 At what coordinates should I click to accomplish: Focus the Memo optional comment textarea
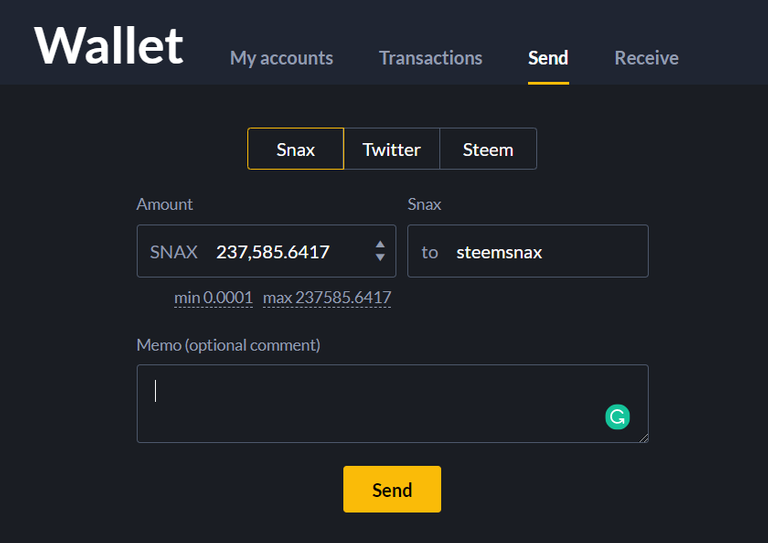tap(392, 403)
